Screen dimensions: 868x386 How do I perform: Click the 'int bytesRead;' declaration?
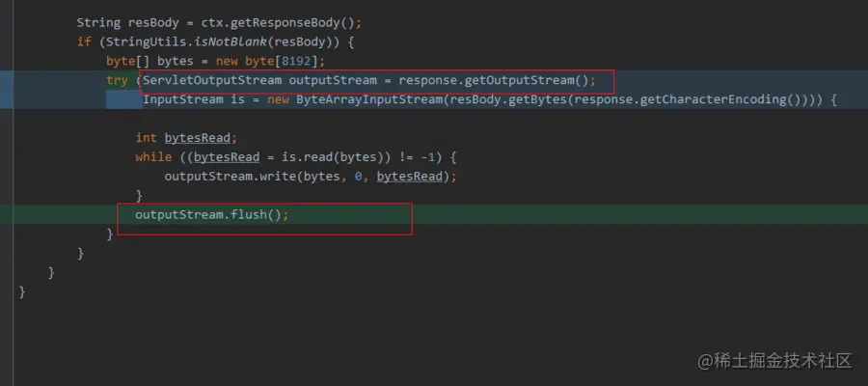click(x=186, y=138)
